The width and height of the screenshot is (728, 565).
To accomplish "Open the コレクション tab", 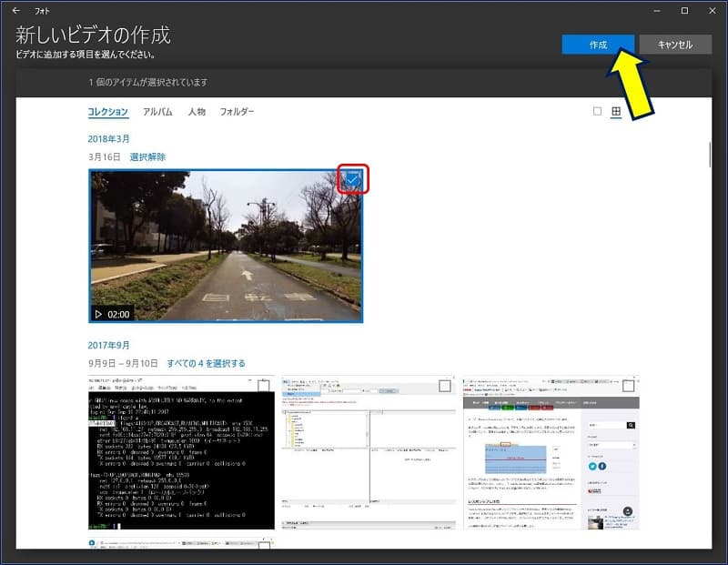I will click(107, 112).
